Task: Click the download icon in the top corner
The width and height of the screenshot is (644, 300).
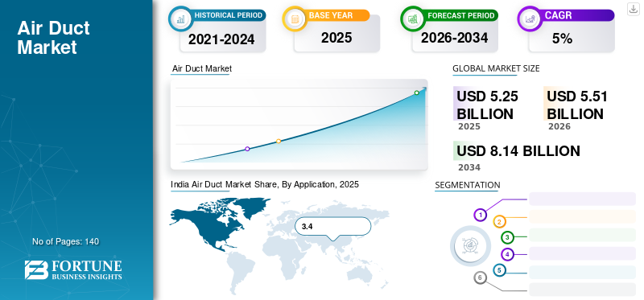Action: (x=634, y=9)
